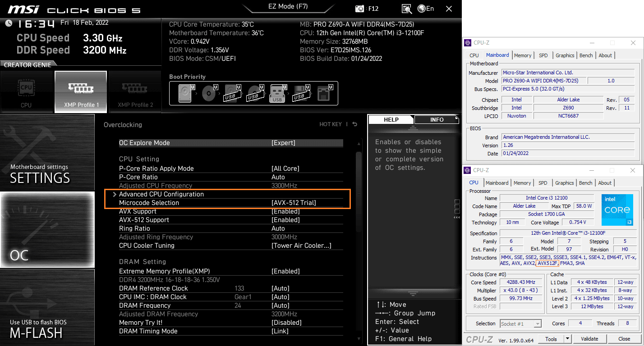644x346 pixels.
Task: Click Adjusted DRAM Frequency 3200MHz value
Action: tap(284, 314)
